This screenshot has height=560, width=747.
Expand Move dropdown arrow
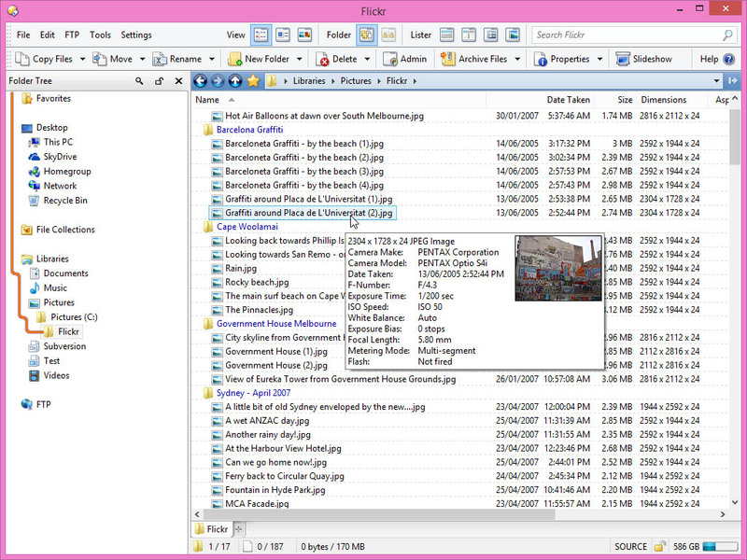pyautogui.click(x=142, y=59)
